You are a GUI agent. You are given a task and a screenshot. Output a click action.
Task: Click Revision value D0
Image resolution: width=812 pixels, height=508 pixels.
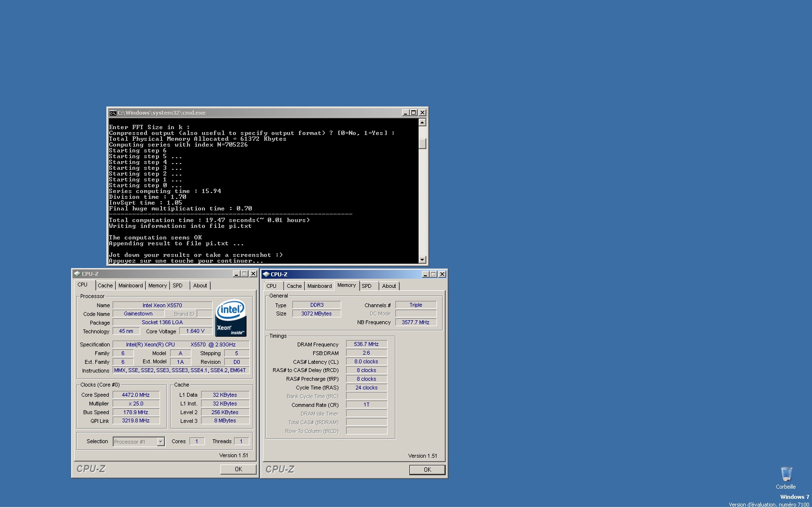tap(237, 362)
